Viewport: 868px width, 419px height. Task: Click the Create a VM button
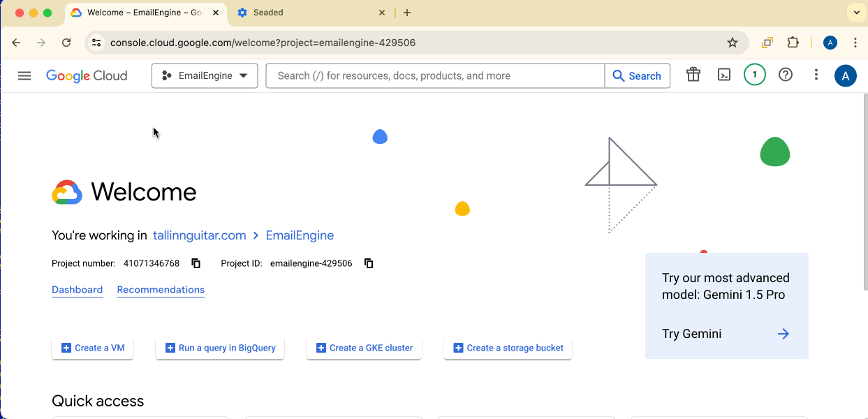pyautogui.click(x=92, y=347)
